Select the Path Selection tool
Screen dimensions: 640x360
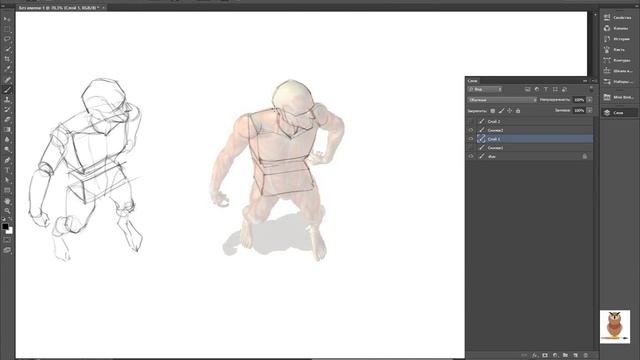pyautogui.click(x=7, y=180)
